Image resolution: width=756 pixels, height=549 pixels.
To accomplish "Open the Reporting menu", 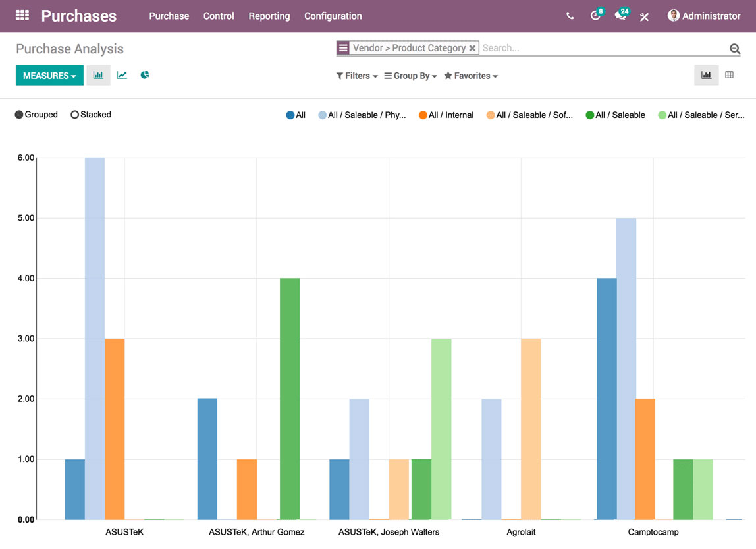I will [x=269, y=16].
